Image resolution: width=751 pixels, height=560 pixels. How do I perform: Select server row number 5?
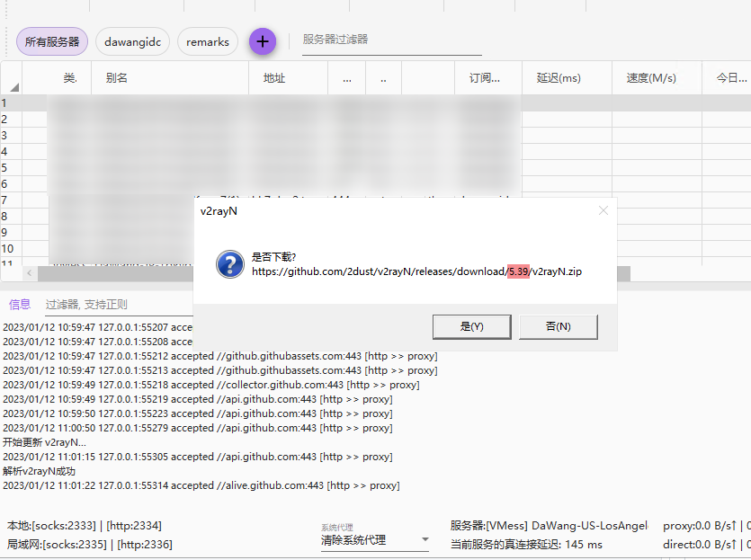coord(376,168)
